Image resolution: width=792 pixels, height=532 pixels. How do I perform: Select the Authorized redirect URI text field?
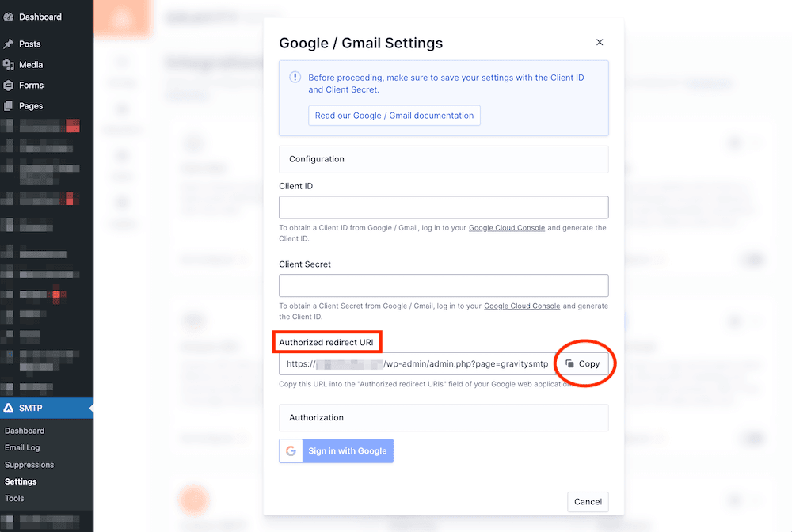(417, 363)
